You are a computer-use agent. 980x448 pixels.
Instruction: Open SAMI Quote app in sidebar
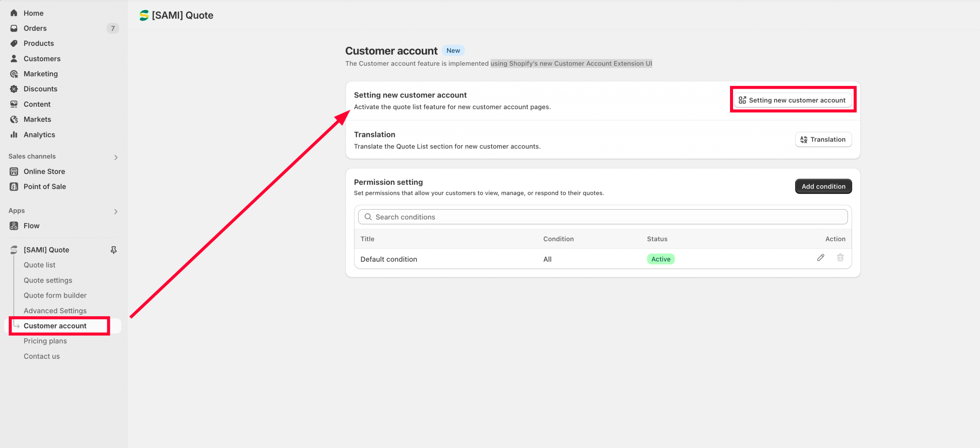click(46, 250)
